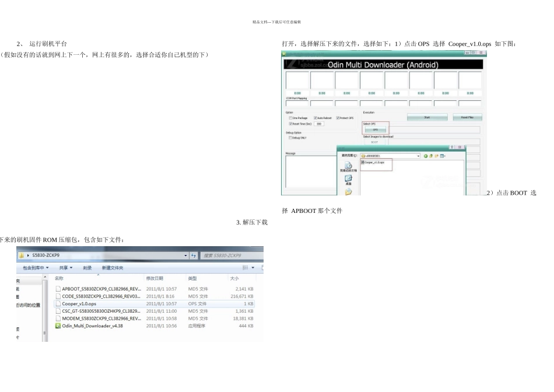The height and width of the screenshot is (392, 554).
Task: Toggle the One Package checkbox
Action: click(290, 118)
